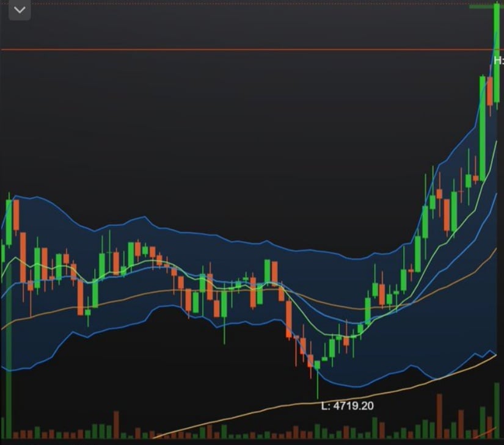The width and height of the screenshot is (504, 445).
Task: Collapse the panel with the chevron-down button
Action: point(20,10)
